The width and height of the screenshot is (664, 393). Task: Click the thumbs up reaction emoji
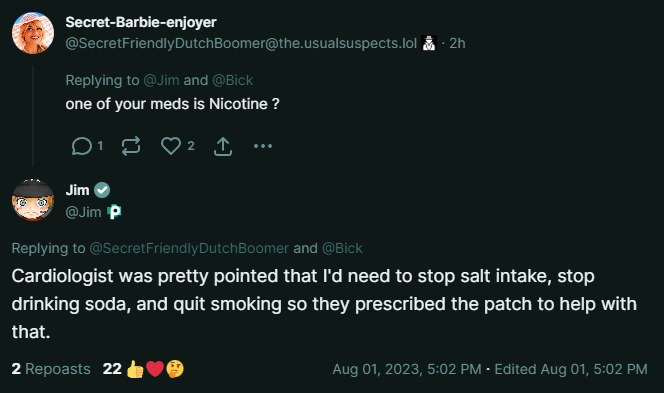tap(135, 369)
